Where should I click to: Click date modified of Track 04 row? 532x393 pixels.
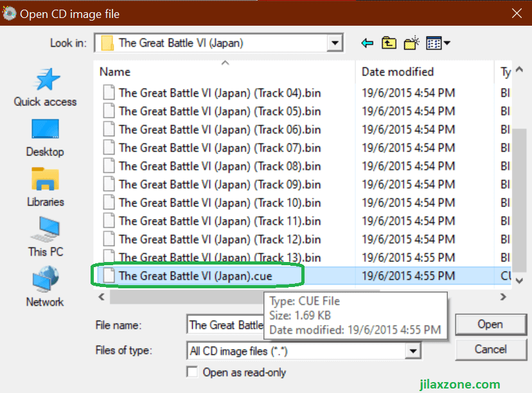click(408, 92)
